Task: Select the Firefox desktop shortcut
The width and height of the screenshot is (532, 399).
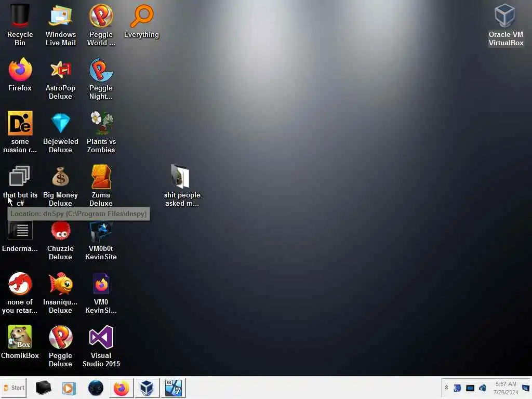Action: click(20, 75)
